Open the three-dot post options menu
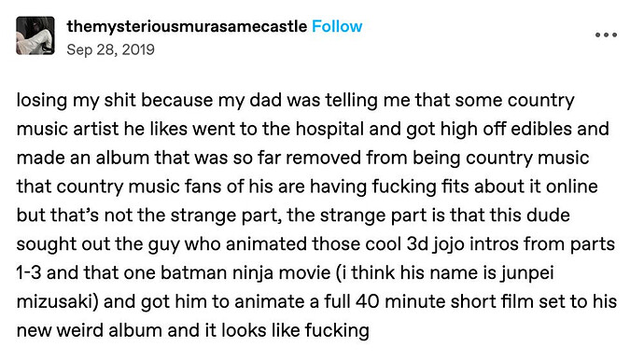644x361 pixels. click(x=606, y=35)
